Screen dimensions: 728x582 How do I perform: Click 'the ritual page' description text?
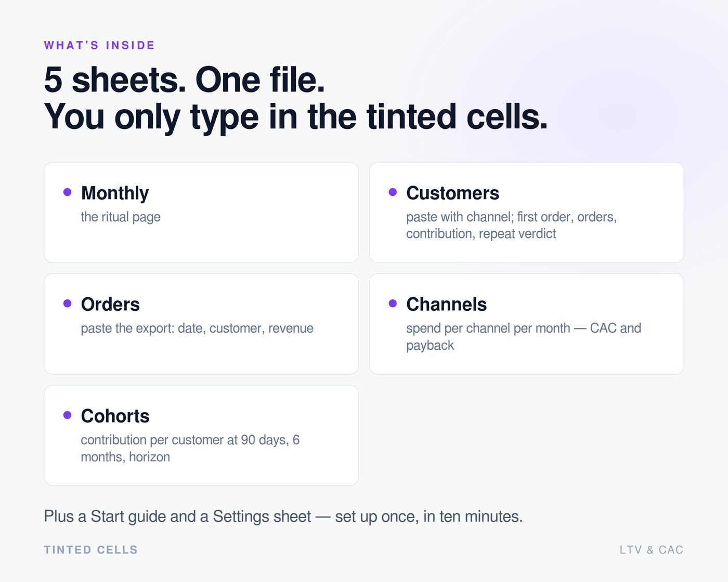[x=121, y=217]
